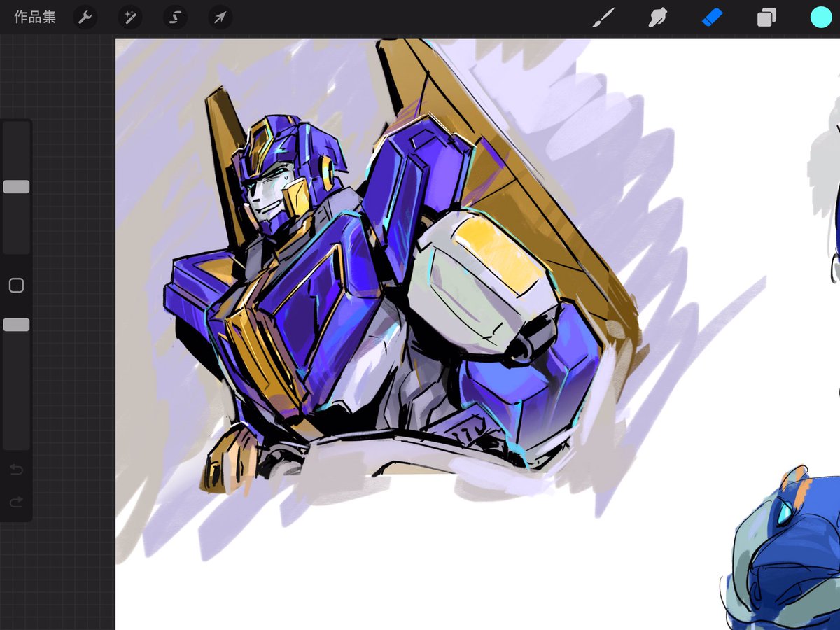
Task: Select the Transform arrow tool
Action: (x=220, y=17)
